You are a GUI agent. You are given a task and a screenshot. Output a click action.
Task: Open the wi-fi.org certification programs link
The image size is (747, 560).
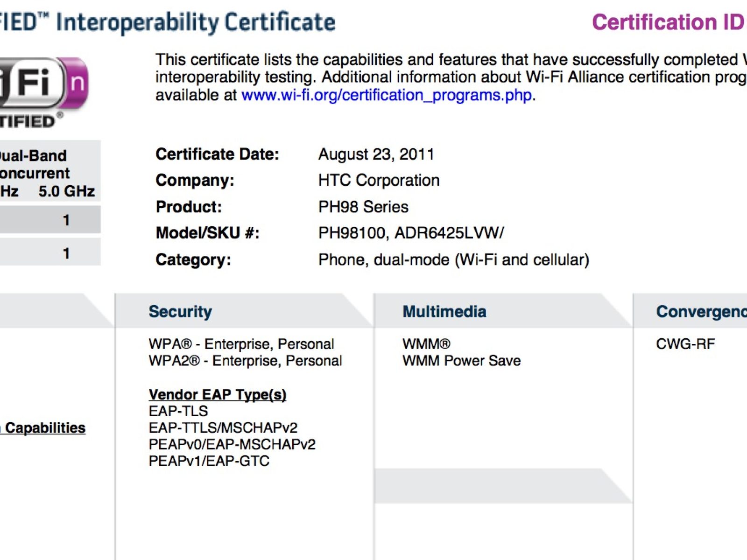(x=386, y=95)
